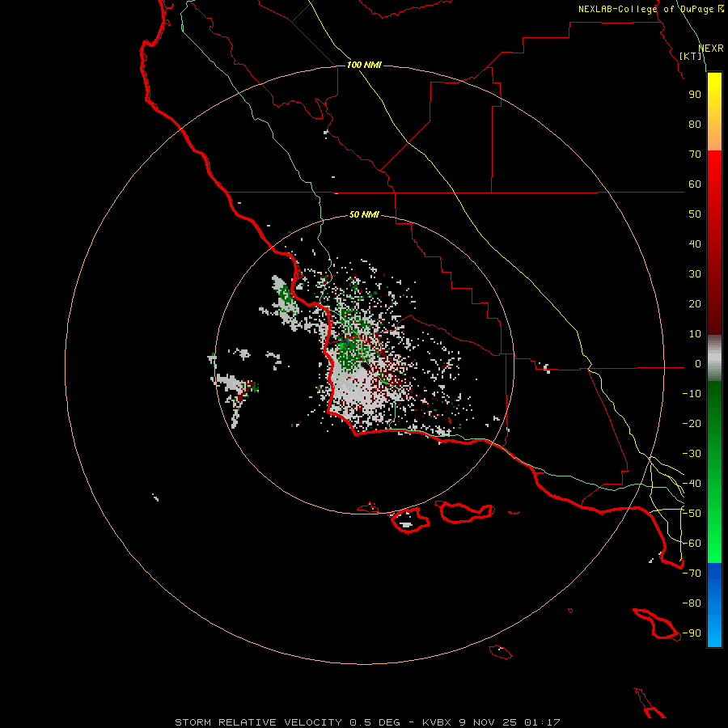Click the STORM RELATIVE VELOCITY caption text

point(259,722)
